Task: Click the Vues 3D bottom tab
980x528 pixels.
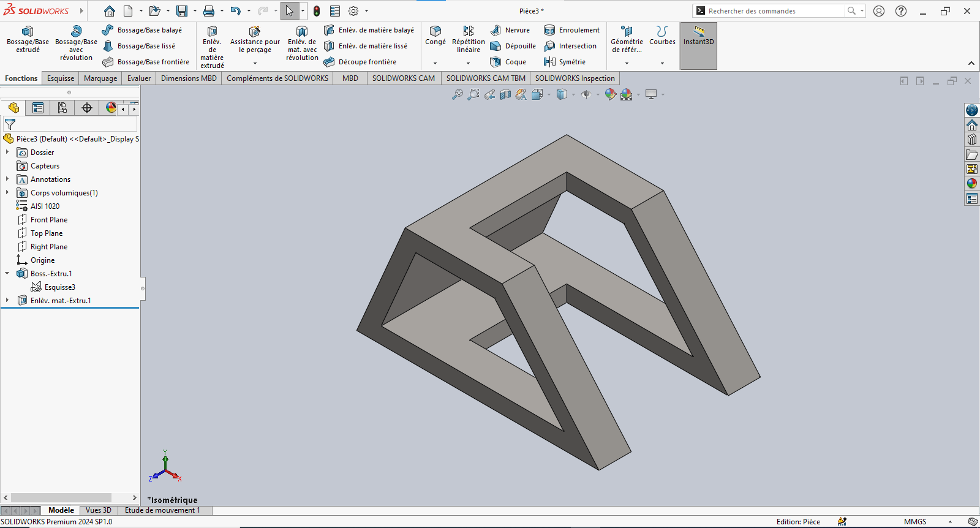Action: point(99,510)
